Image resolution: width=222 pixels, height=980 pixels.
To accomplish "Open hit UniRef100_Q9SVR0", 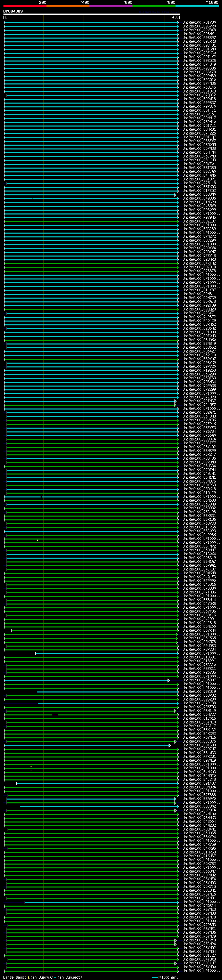I will (199, 26).
